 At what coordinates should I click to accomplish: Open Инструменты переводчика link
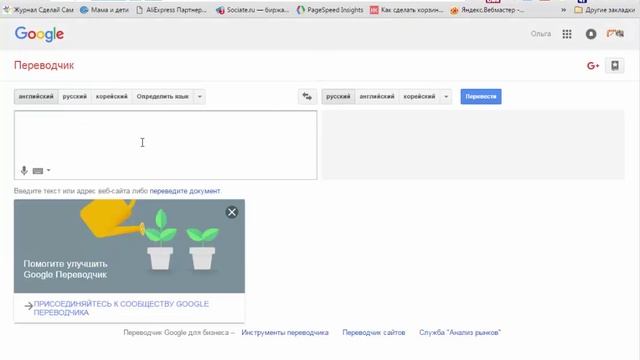285,333
